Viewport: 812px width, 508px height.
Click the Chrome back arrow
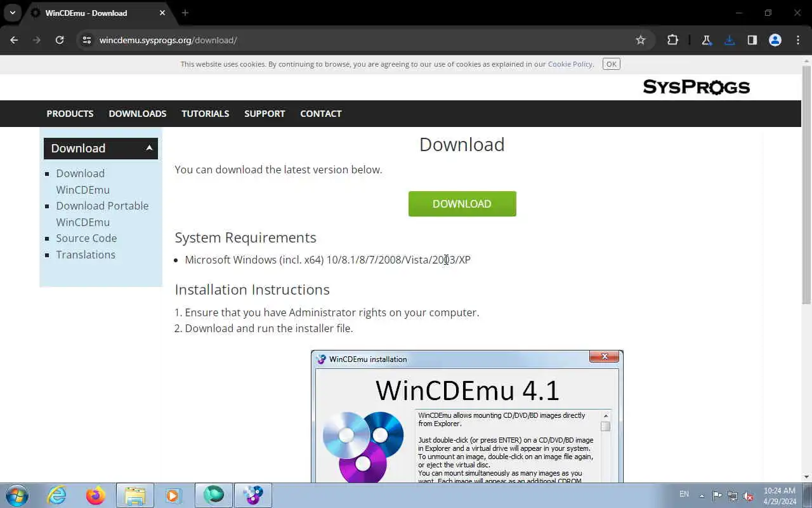click(x=14, y=40)
